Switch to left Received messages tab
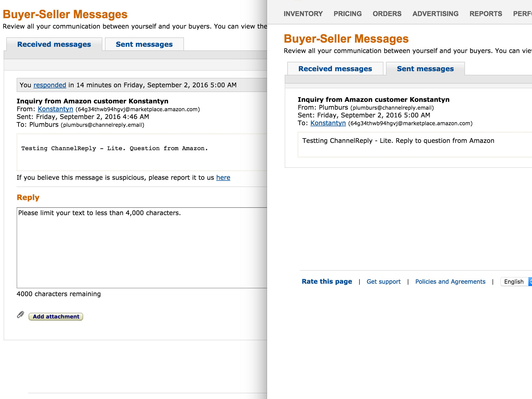Viewport: 532px width, 399px height. [54, 44]
